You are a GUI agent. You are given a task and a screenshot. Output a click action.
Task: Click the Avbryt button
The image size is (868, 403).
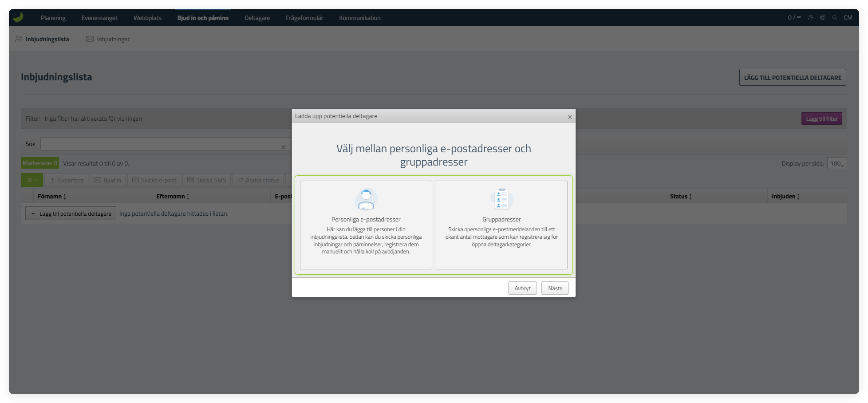coord(522,288)
